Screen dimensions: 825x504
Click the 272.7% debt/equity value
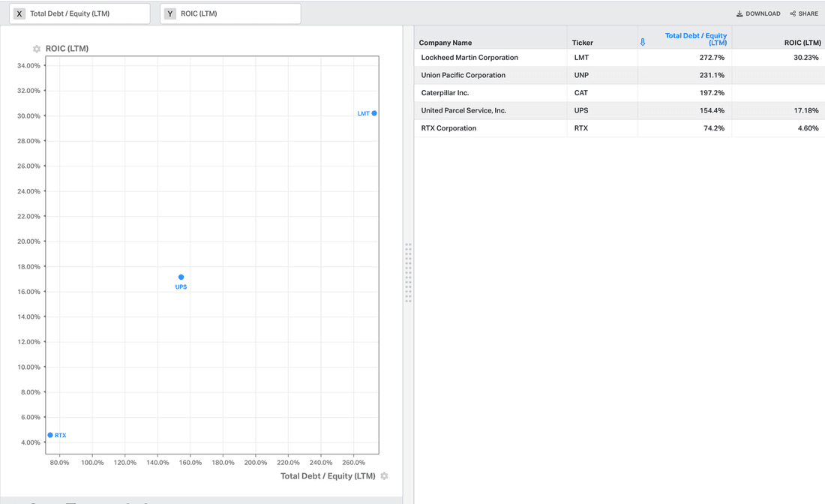(712, 57)
